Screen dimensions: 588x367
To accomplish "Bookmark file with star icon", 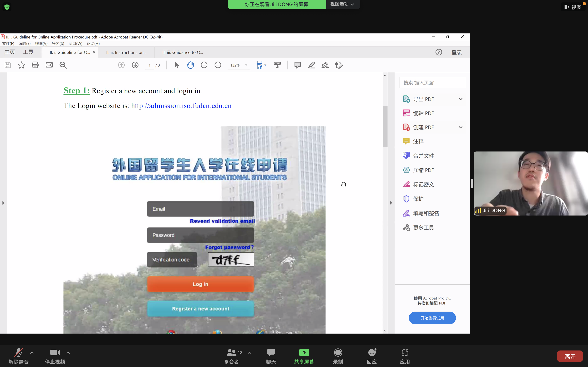I will 21,65.
